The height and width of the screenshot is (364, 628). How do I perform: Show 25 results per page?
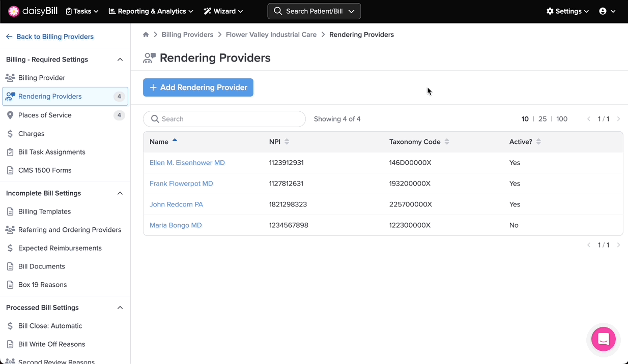click(x=543, y=119)
